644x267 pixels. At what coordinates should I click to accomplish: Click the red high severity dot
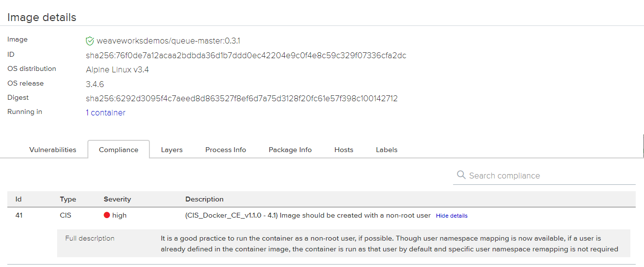pos(107,215)
